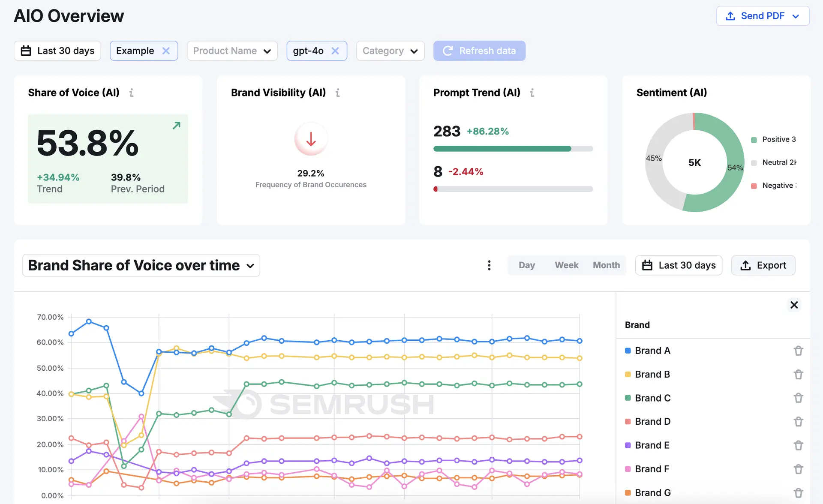The width and height of the screenshot is (823, 504).
Task: Click the three-dot menu on the chart panel
Action: [x=489, y=265]
